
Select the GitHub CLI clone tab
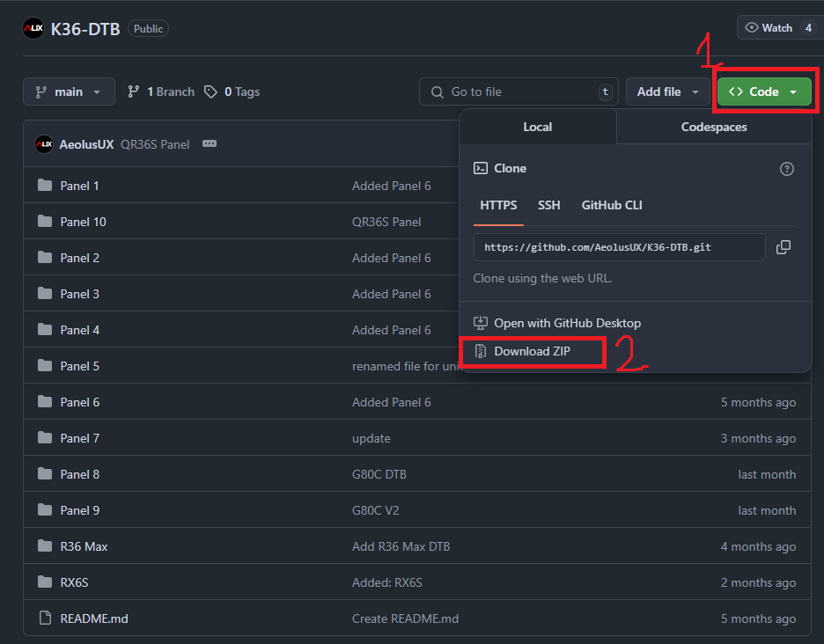click(x=612, y=205)
